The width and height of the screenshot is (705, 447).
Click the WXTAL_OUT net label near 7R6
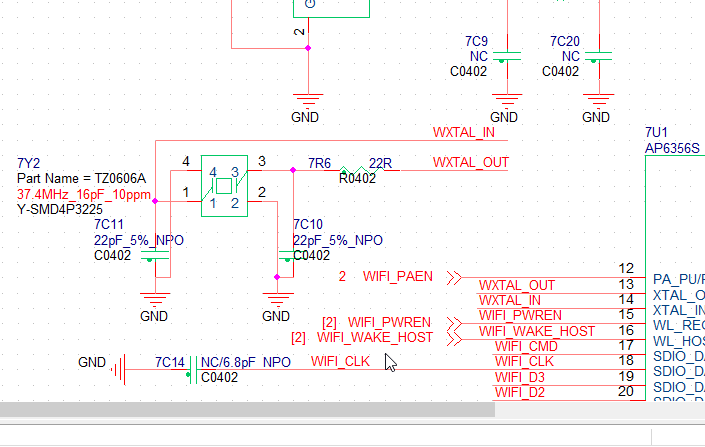click(471, 162)
